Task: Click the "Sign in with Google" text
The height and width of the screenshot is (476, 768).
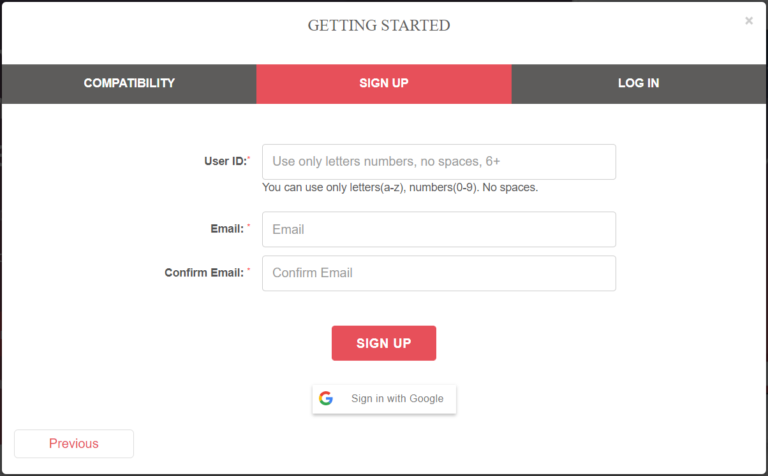Action: (397, 399)
